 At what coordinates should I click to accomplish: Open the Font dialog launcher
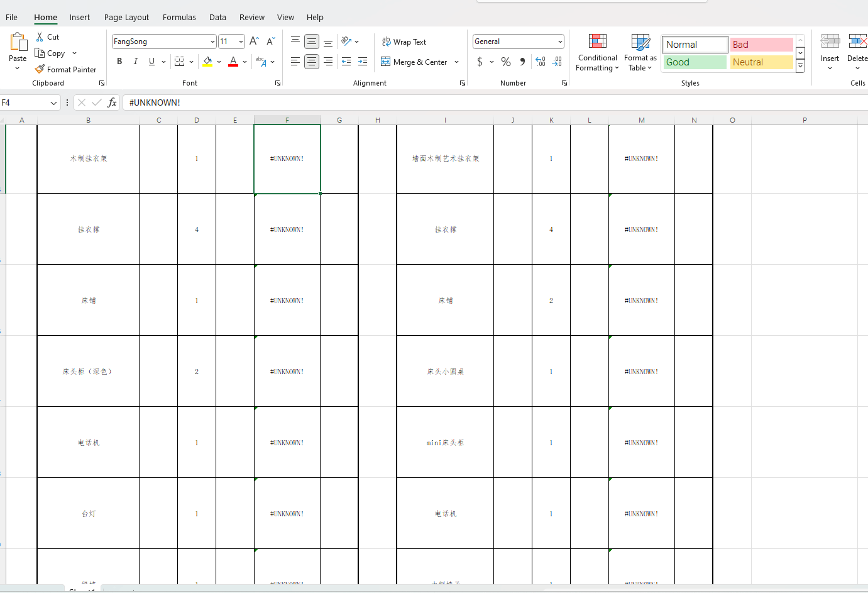278,83
